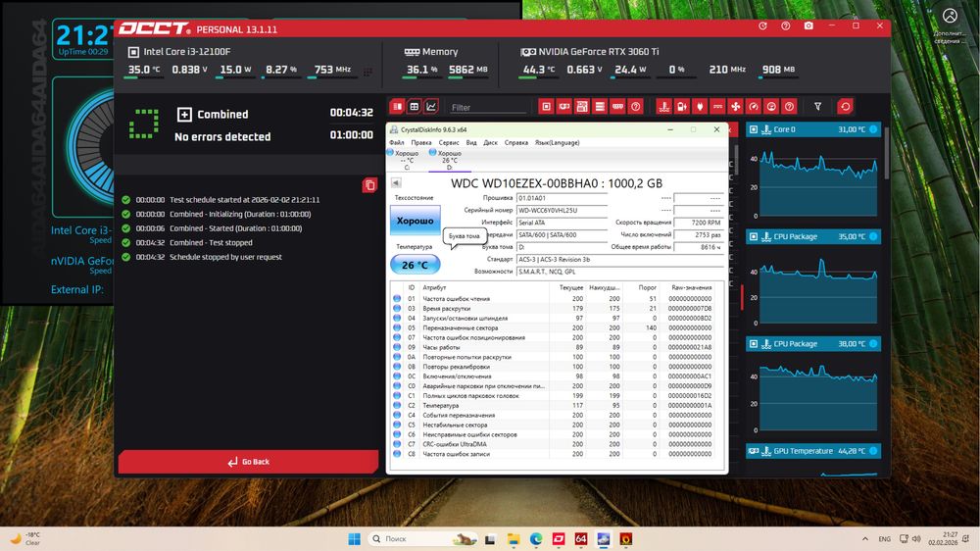Click the Хорошо health status button
This screenshot has width=980, height=551.
point(415,221)
